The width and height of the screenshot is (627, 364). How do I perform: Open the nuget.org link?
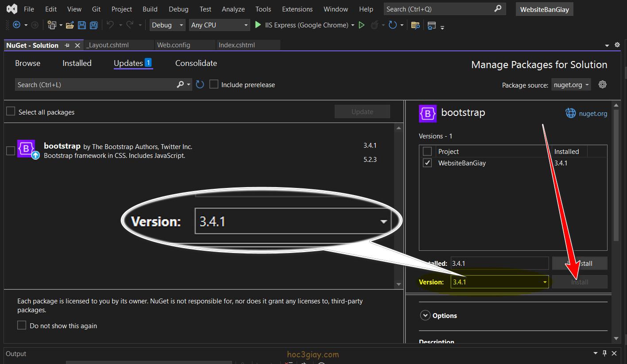[592, 114]
